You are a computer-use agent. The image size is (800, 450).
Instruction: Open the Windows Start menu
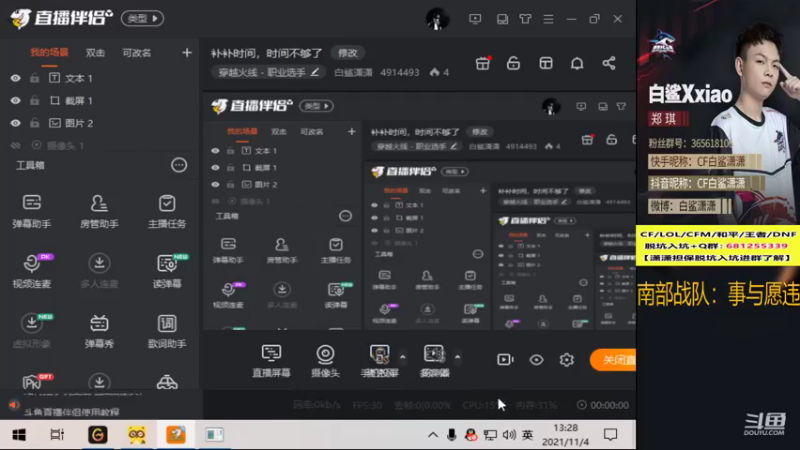19,435
